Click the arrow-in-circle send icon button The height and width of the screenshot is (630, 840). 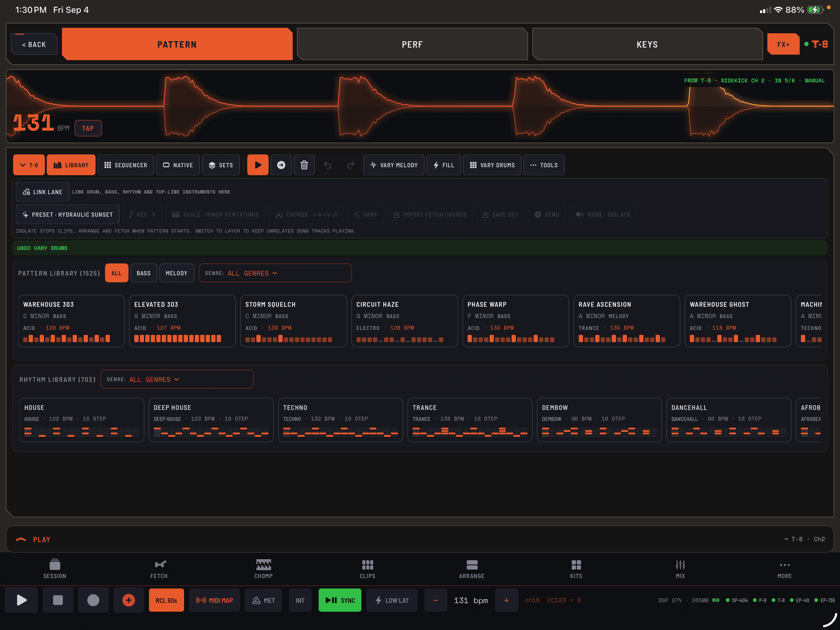(x=281, y=165)
